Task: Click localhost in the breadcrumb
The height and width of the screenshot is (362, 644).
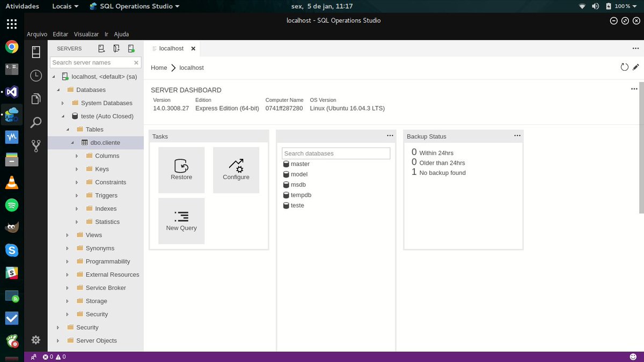Action: point(192,68)
